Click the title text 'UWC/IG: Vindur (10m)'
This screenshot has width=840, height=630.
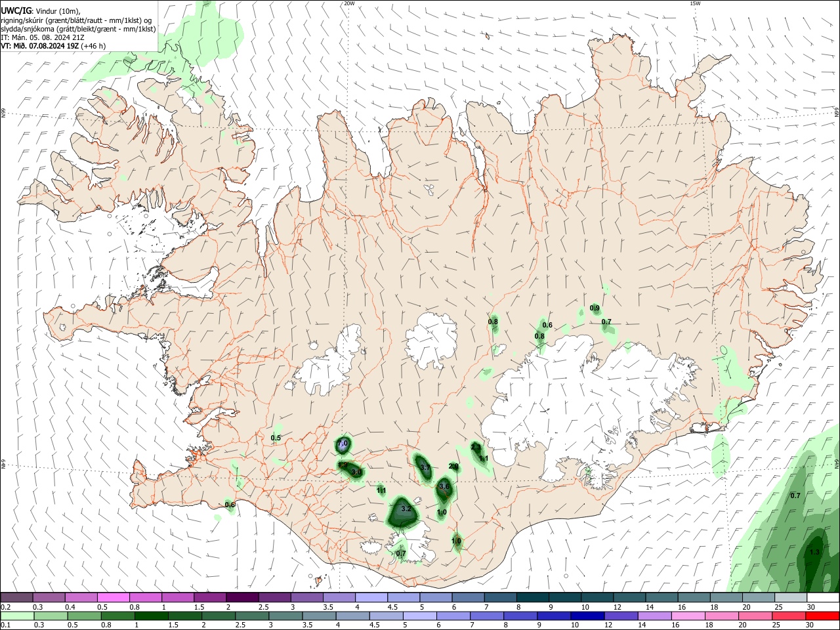coord(41,10)
